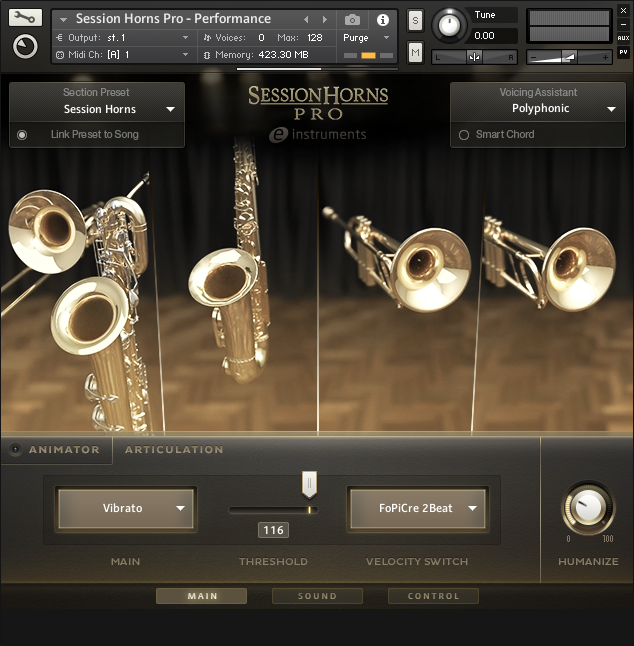Mute the instrument with M button
Image resolution: width=634 pixels, height=646 pixels.
coord(415,53)
